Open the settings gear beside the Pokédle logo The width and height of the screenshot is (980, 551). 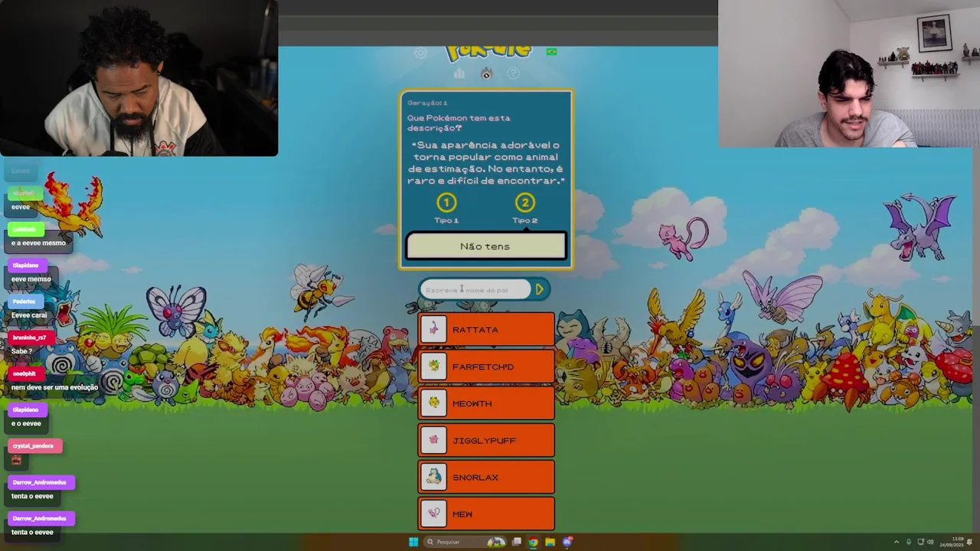point(420,53)
